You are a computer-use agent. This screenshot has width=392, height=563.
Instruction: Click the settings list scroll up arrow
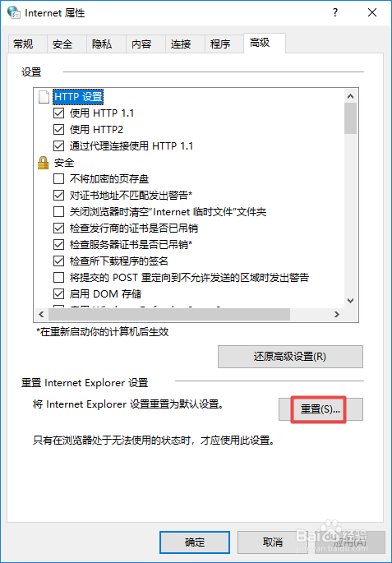pyautogui.click(x=351, y=96)
